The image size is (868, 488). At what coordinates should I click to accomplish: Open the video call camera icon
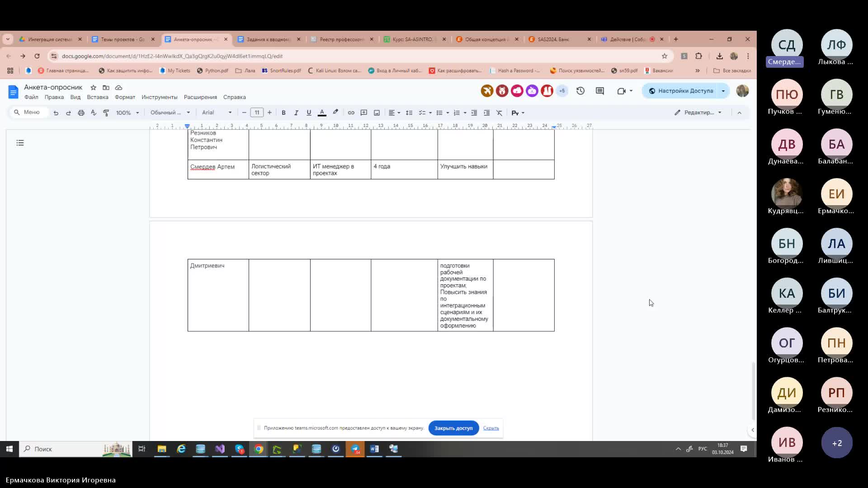622,91
